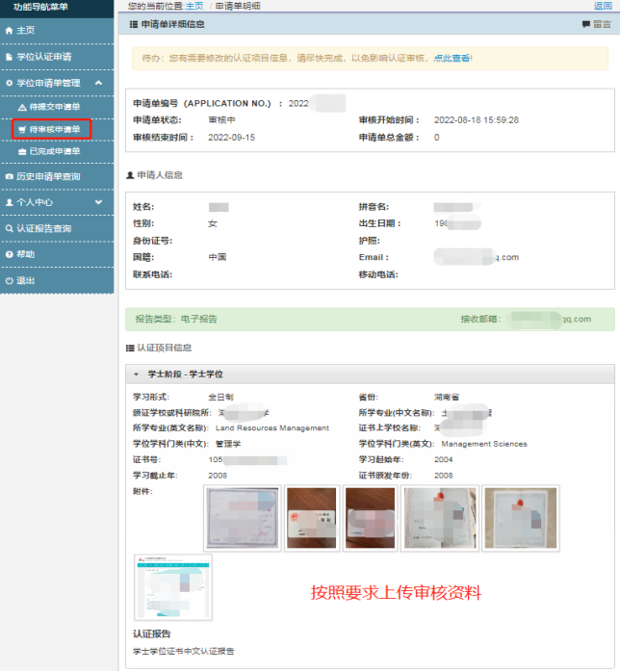Click the 帮助 question mark icon
Viewport: 620px width, 672px height.
coord(10,254)
